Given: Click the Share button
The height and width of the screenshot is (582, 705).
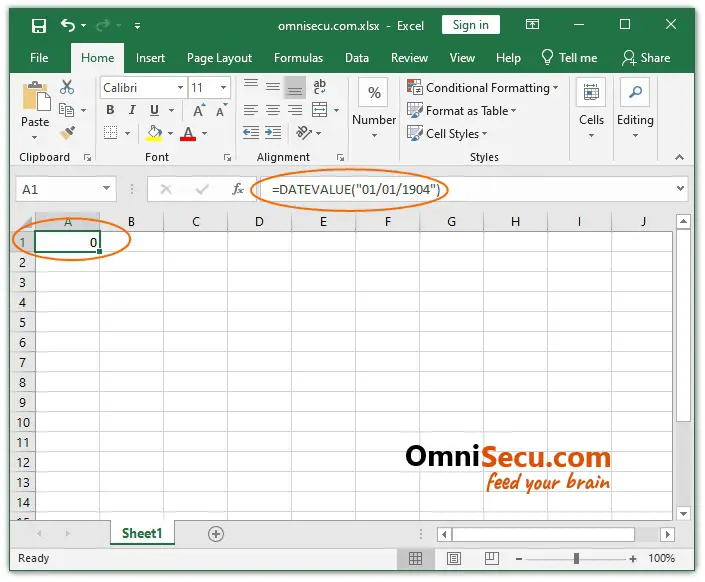Looking at the screenshot, I should 646,58.
